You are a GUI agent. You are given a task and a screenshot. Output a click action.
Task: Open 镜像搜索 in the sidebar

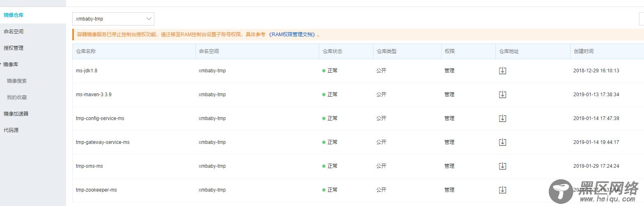[x=17, y=81]
